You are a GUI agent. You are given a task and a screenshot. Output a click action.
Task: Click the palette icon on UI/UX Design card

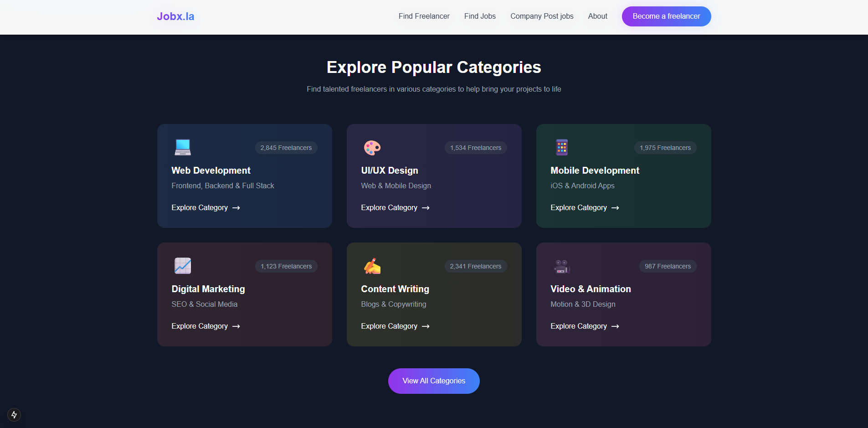372,147
